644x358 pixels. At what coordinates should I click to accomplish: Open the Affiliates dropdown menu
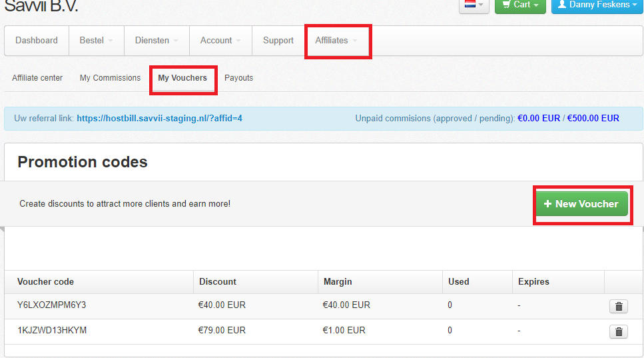(x=336, y=40)
